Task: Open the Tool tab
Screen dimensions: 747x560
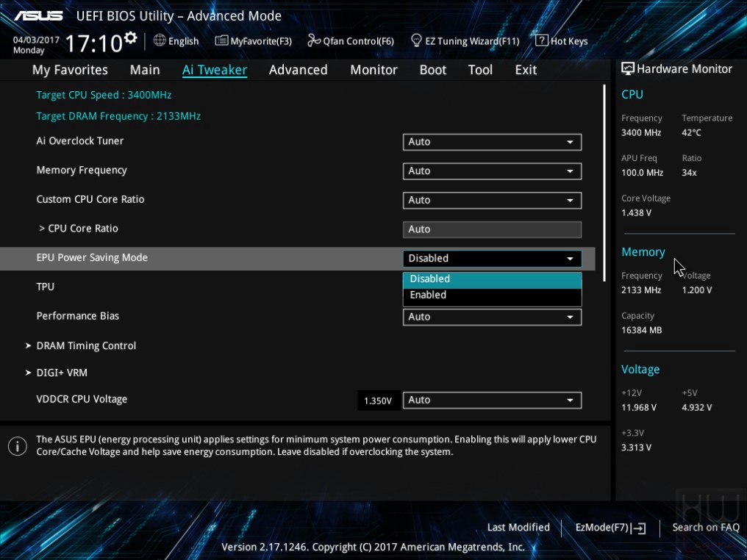Action: [480, 70]
